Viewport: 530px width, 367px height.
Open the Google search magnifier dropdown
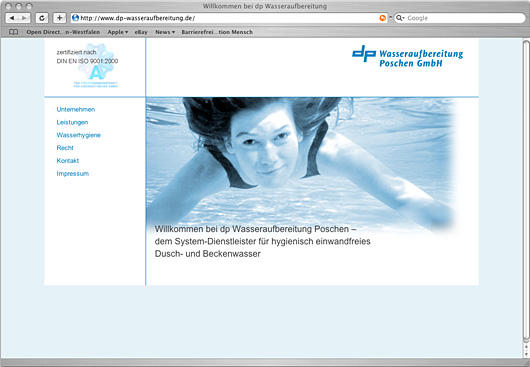click(x=400, y=18)
